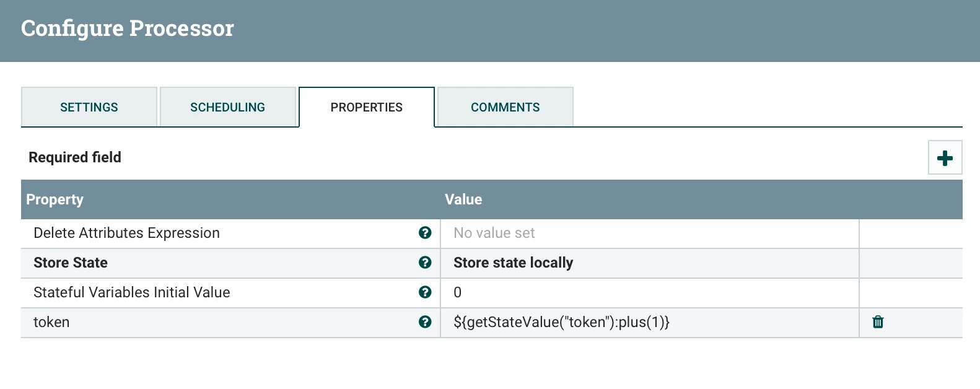Select 'Stateful Variables Initial Value' property name
Image resolution: width=980 pixels, height=389 pixels.
tap(132, 292)
